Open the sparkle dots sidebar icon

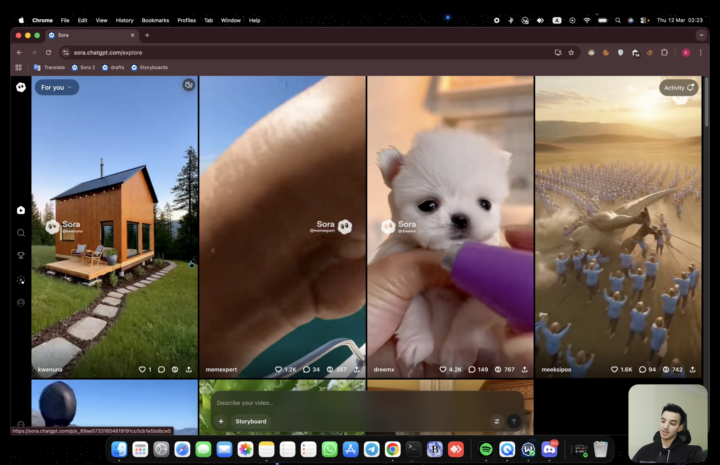coord(21,280)
